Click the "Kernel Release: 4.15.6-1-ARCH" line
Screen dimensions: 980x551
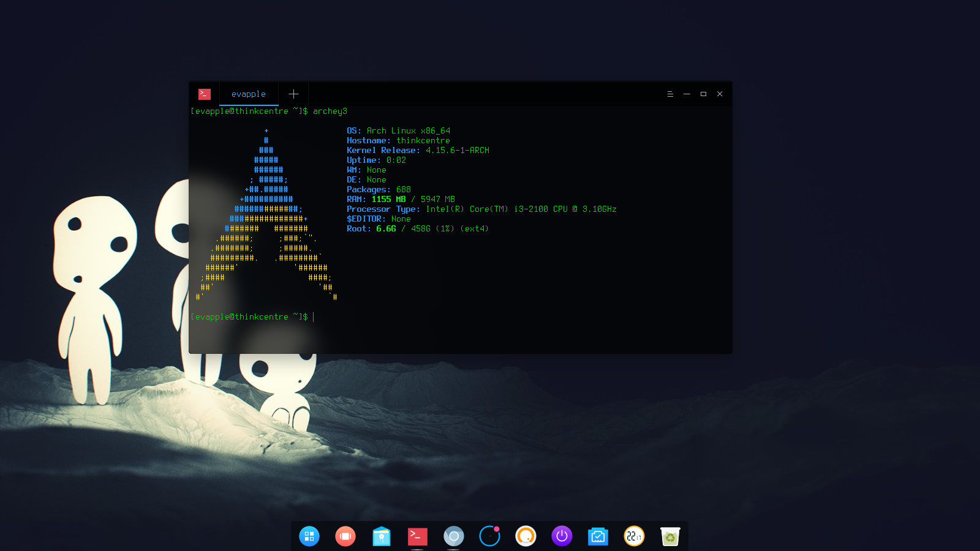coord(418,151)
